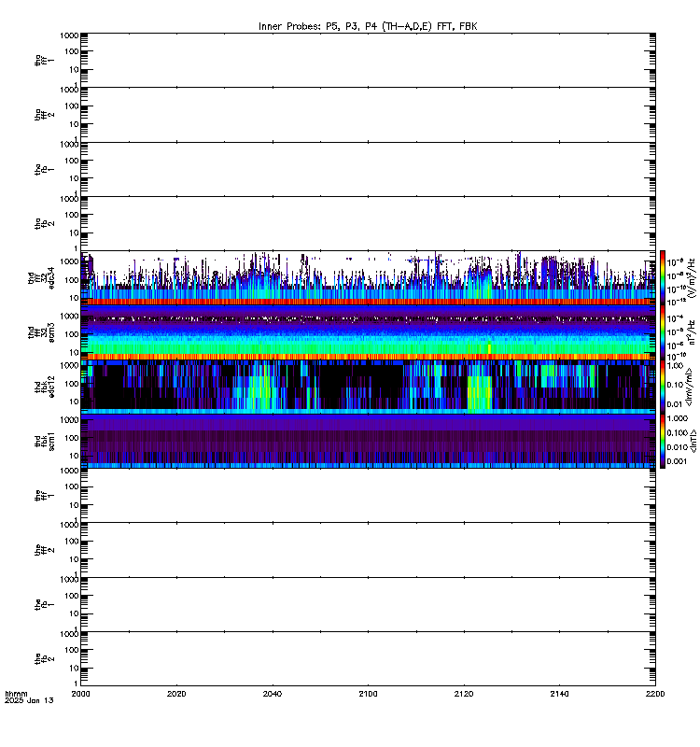Click the 'nT²/Hz' color bar unit label
Viewport: 700px width, 747px height.
(x=692, y=332)
